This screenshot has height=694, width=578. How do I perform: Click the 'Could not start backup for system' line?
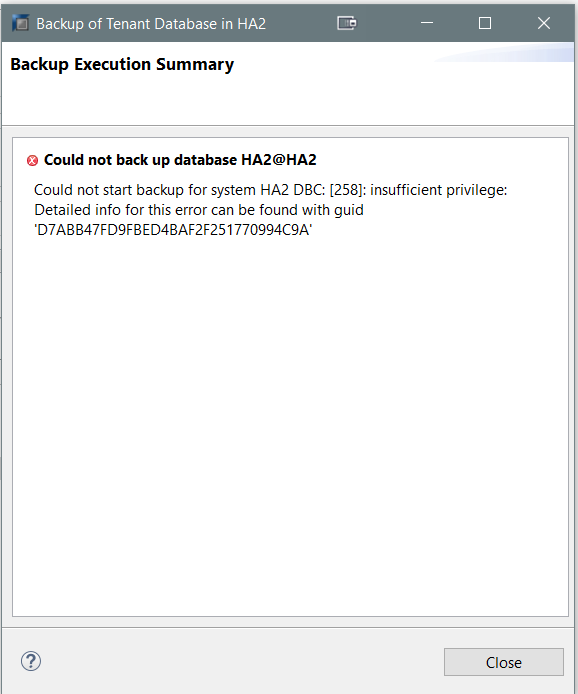[x=270, y=190]
